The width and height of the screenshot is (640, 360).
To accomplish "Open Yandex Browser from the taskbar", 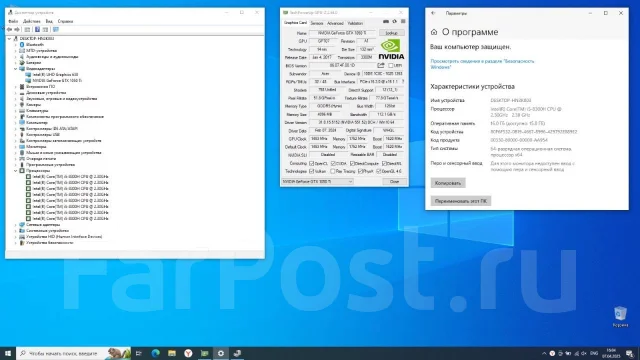I will (188, 353).
